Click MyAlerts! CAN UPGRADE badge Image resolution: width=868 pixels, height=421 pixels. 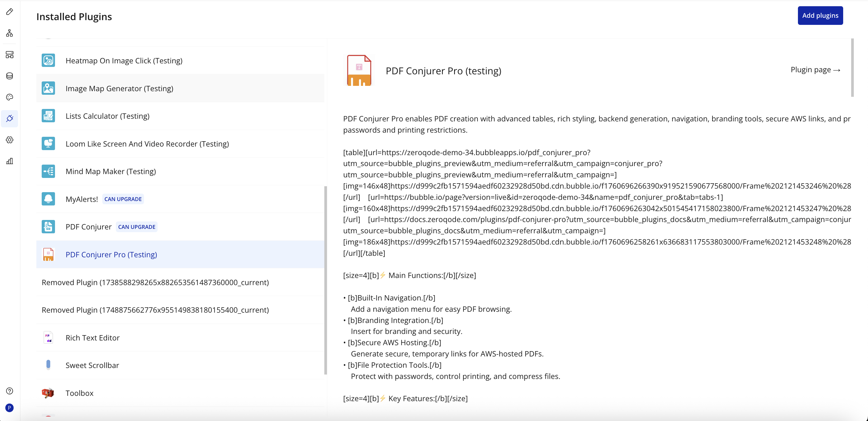tap(123, 199)
